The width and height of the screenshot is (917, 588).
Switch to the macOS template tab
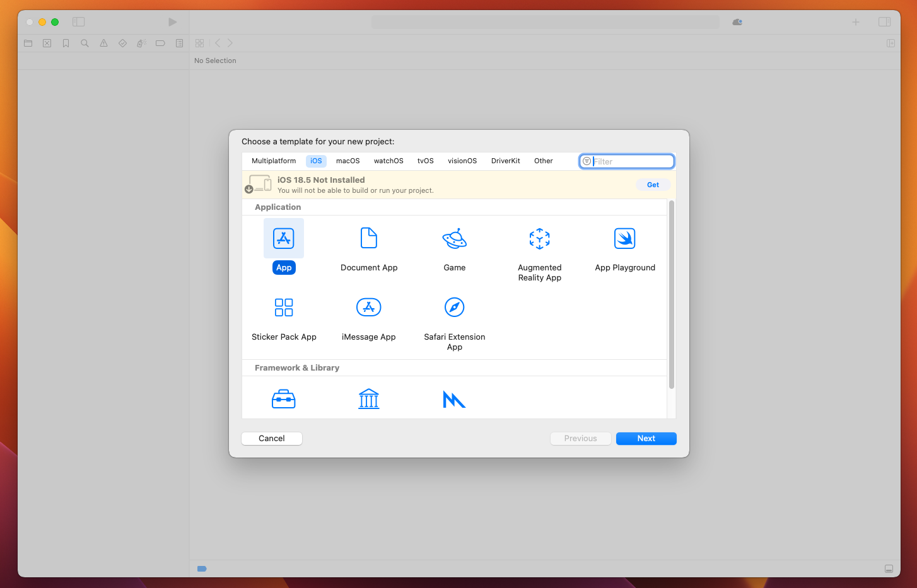348,161
